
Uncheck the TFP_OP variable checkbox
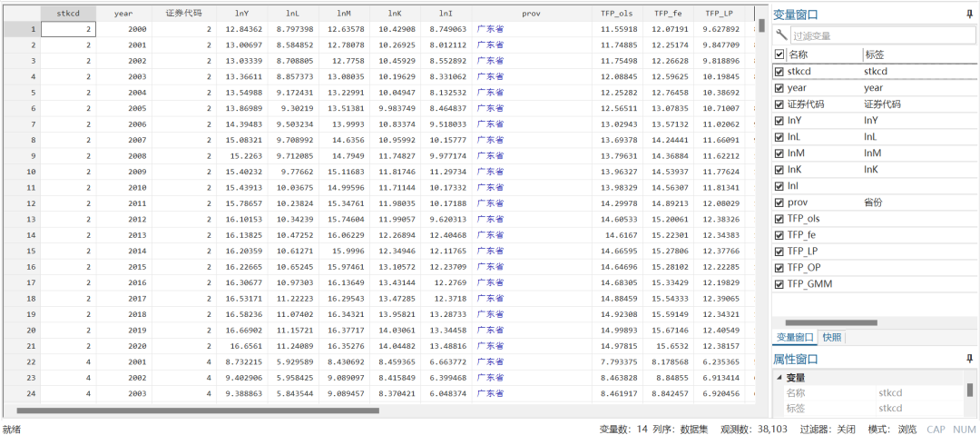779,268
